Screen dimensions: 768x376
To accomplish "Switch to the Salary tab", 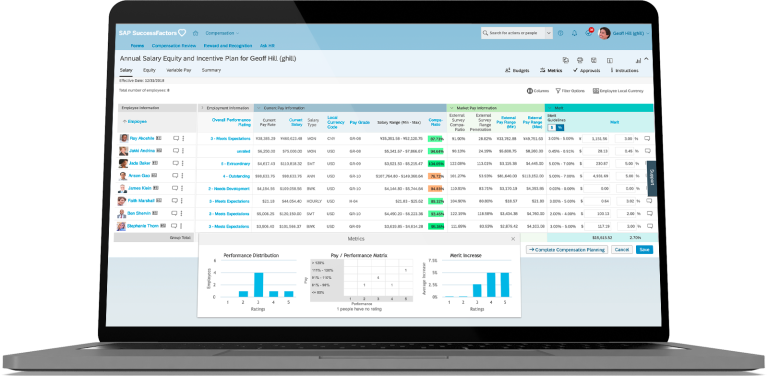I will tap(126, 70).
